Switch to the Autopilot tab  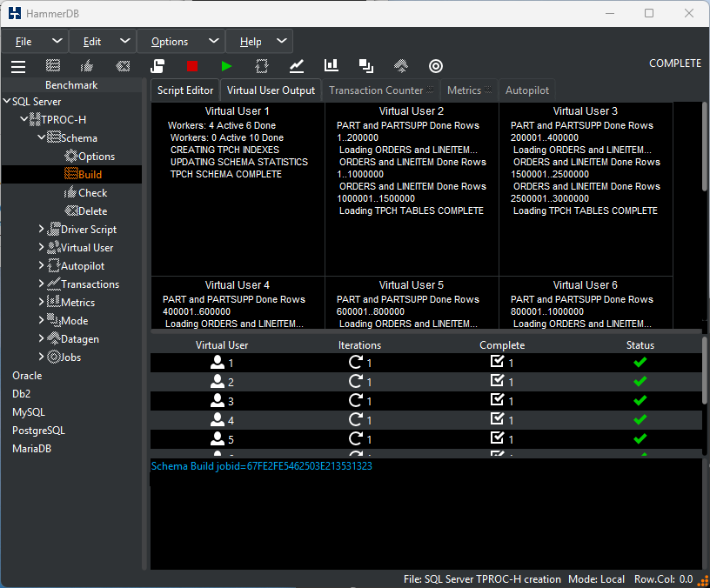click(x=527, y=90)
